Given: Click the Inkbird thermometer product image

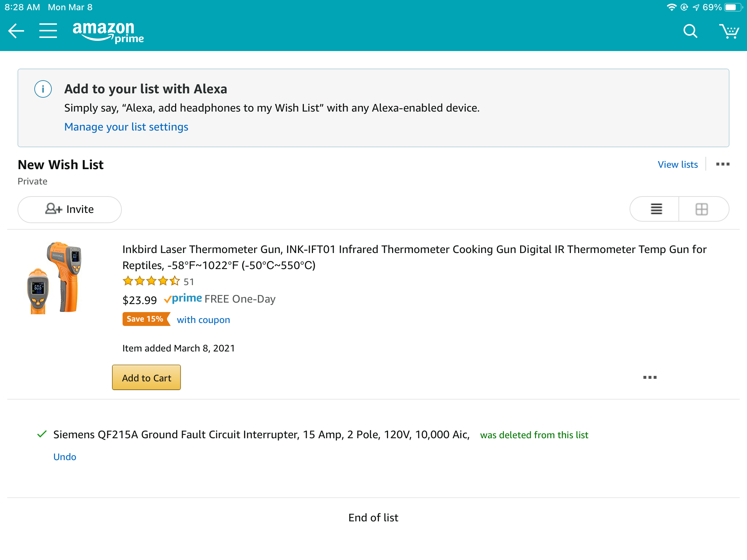Looking at the screenshot, I should 55,278.
